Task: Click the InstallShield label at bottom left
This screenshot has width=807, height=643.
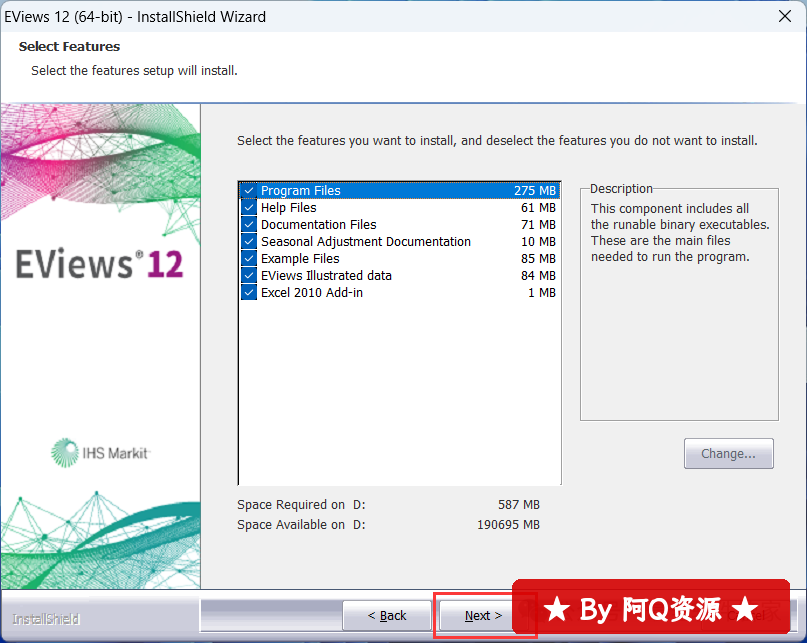Action: pos(46,619)
